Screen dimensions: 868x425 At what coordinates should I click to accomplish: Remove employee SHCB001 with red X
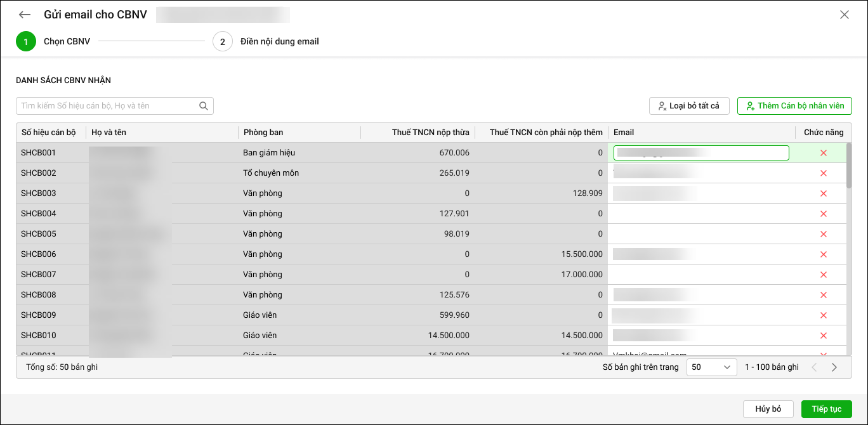point(824,153)
